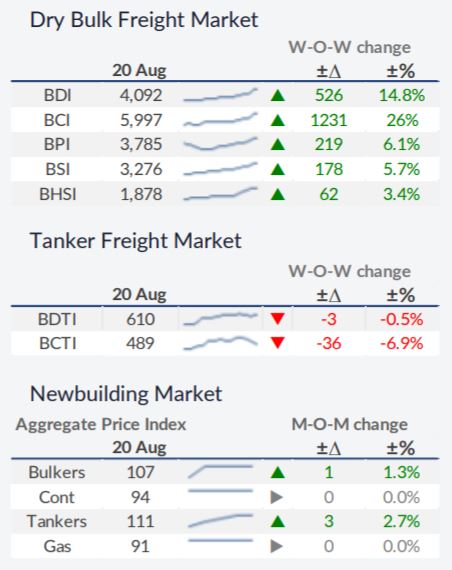
Task: Click the red down arrow in BDTI row
Action: [278, 319]
